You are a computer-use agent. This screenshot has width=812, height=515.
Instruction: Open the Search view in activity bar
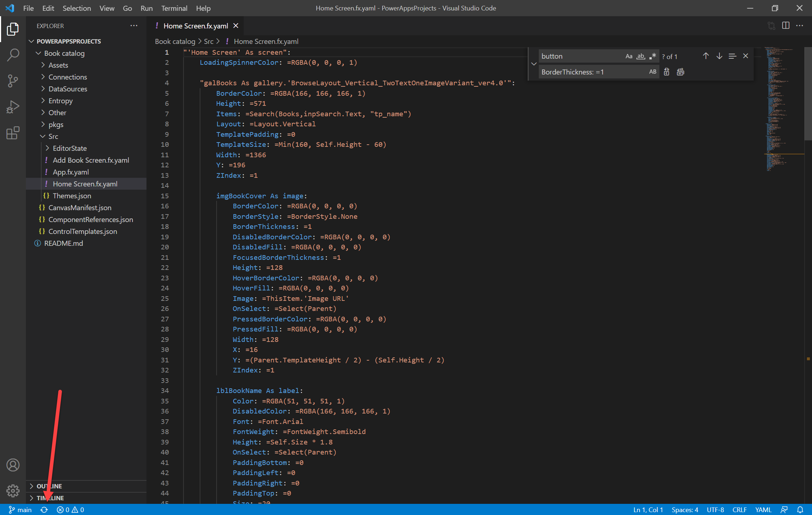point(13,55)
